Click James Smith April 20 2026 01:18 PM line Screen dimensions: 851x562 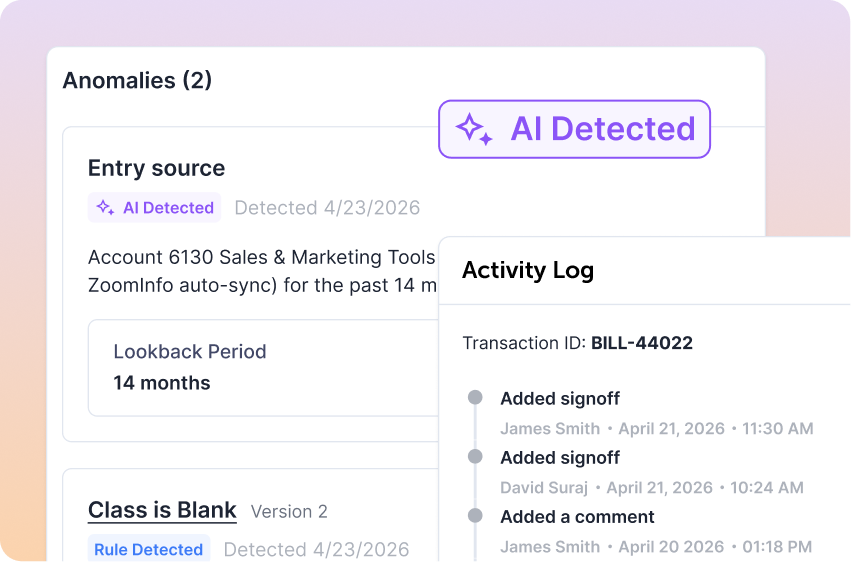pyautogui.click(x=656, y=547)
